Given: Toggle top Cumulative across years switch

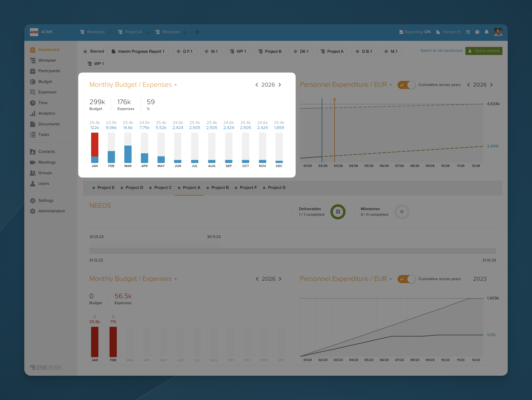Looking at the screenshot, I should pyautogui.click(x=406, y=85).
